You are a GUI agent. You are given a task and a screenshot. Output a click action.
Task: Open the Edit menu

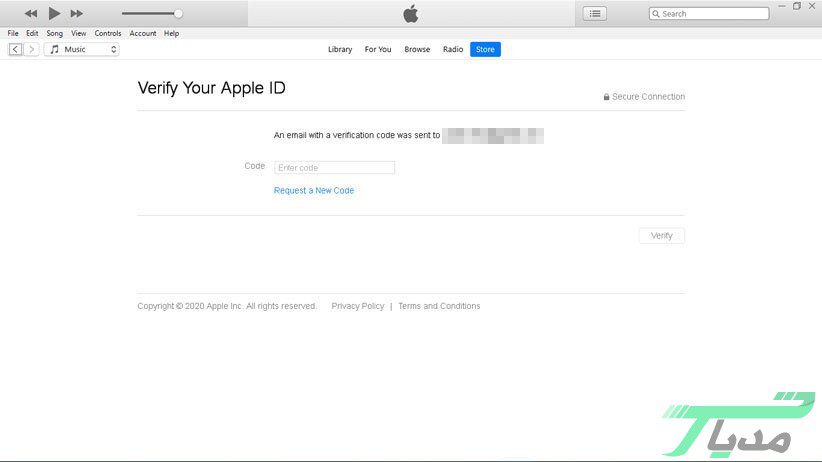pos(32,33)
